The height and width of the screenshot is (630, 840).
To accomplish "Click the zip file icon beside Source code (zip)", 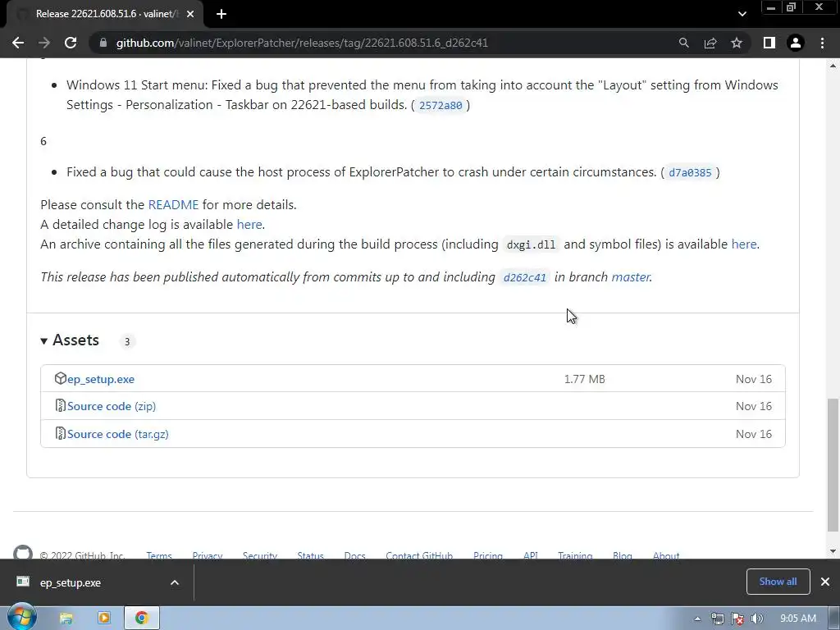I will (60, 405).
